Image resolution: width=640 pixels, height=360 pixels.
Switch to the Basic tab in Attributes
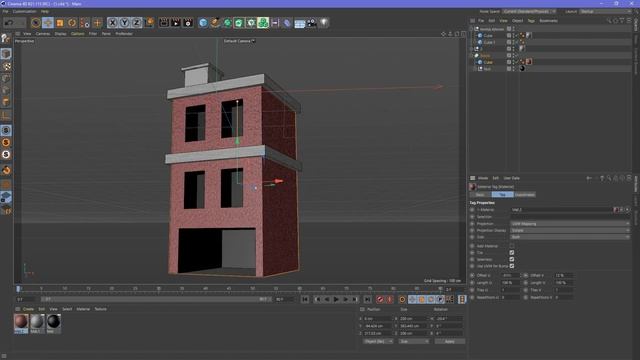480,195
